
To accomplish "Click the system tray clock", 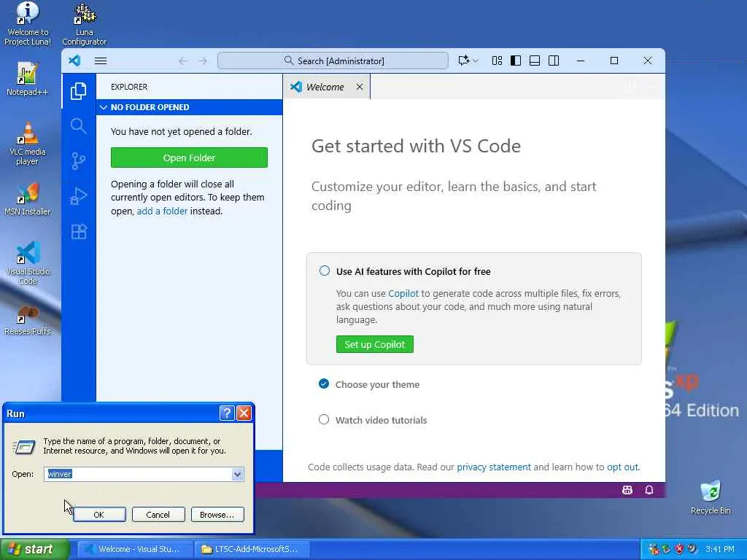I will [x=720, y=549].
